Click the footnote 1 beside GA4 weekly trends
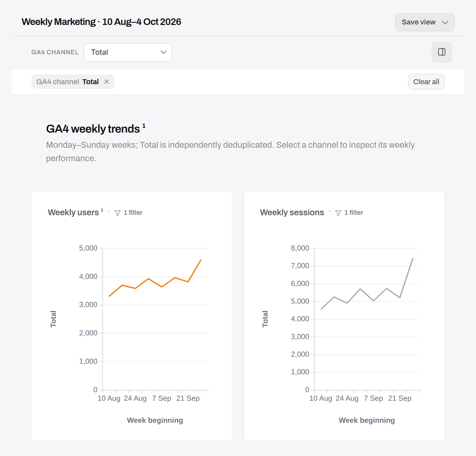The width and height of the screenshot is (476, 456). coord(144,126)
